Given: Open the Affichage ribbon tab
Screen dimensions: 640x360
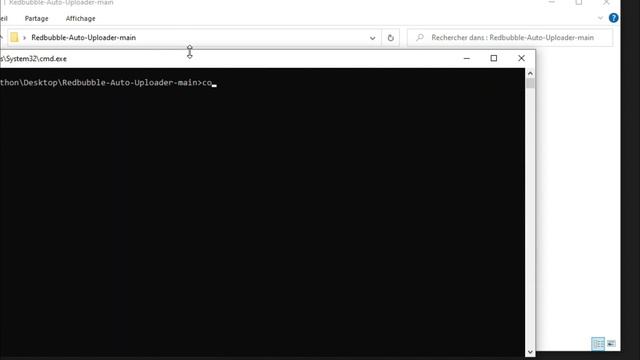Looking at the screenshot, I should click(80, 19).
